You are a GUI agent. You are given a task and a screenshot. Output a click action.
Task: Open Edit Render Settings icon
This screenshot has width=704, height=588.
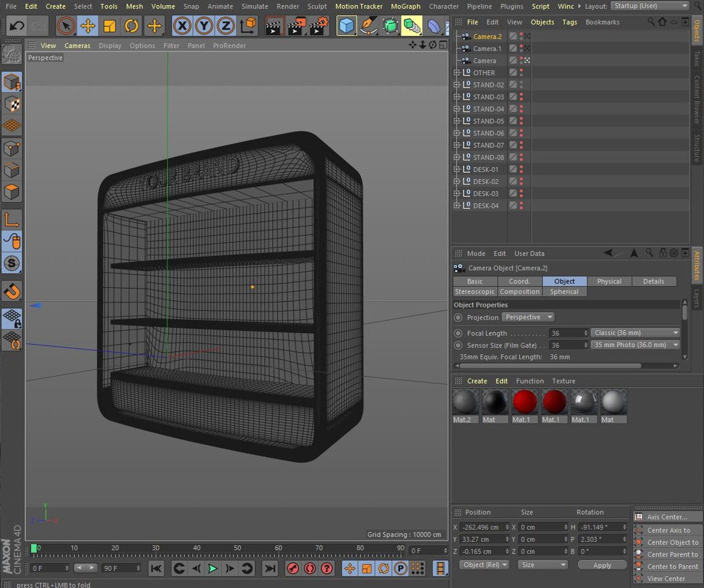[319, 26]
